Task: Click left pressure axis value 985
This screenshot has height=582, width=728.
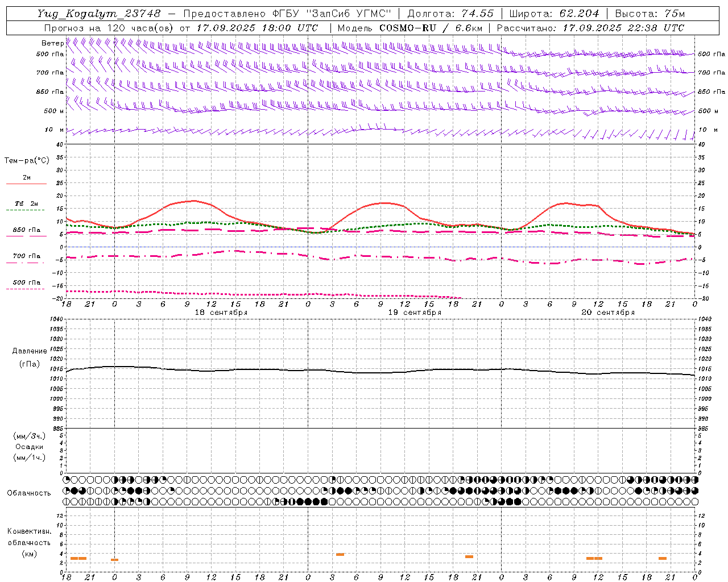Action: click(x=59, y=429)
